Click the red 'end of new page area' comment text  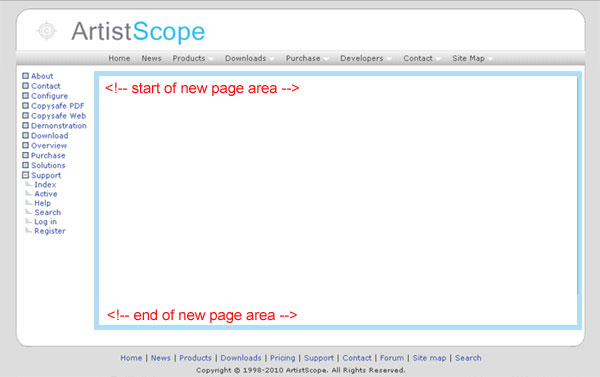click(202, 315)
